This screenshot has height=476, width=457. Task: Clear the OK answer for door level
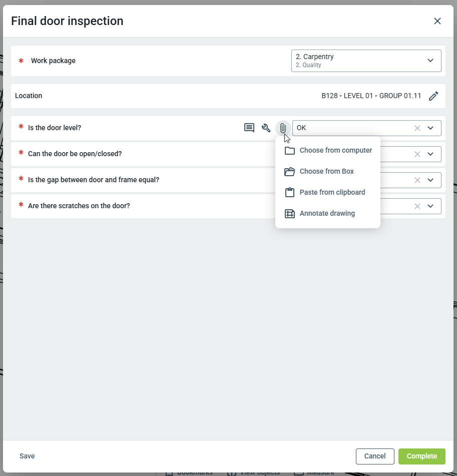pos(417,128)
